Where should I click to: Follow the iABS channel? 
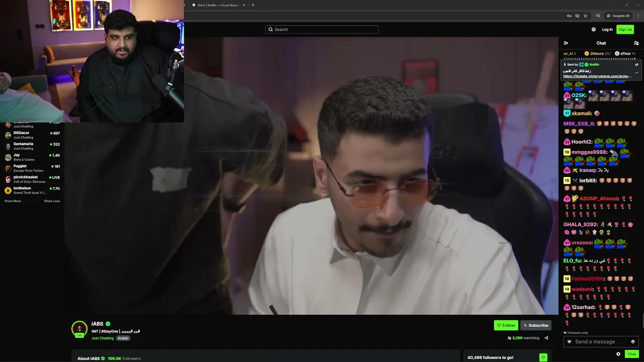point(506,325)
